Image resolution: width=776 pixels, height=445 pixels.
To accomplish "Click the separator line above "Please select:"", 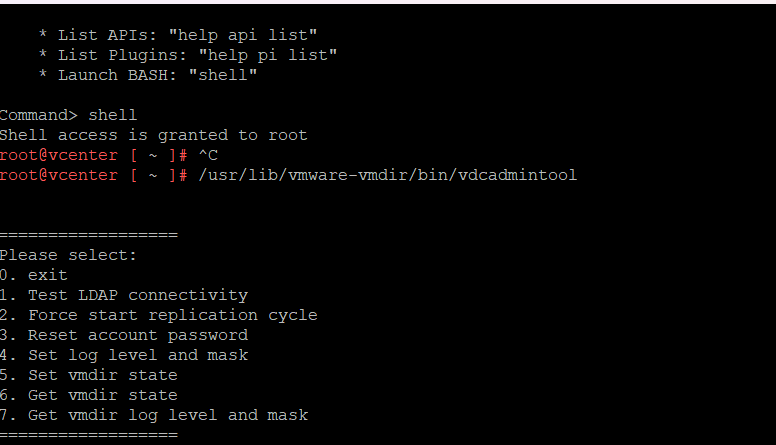I will pos(89,235).
